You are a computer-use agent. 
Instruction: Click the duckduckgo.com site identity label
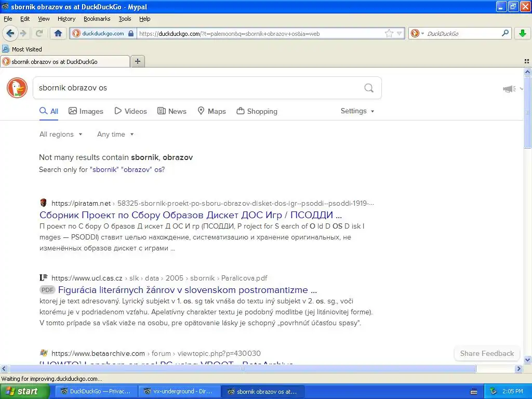[103, 33]
